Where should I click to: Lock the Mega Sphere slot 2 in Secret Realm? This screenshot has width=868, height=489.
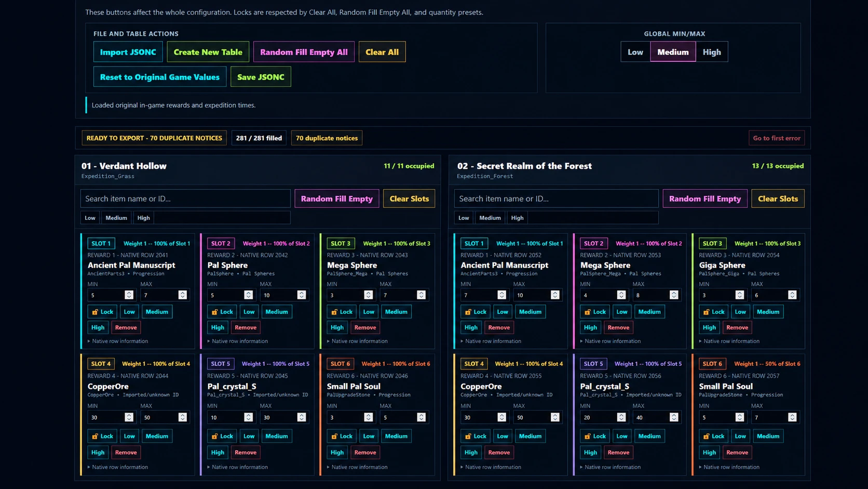point(594,312)
